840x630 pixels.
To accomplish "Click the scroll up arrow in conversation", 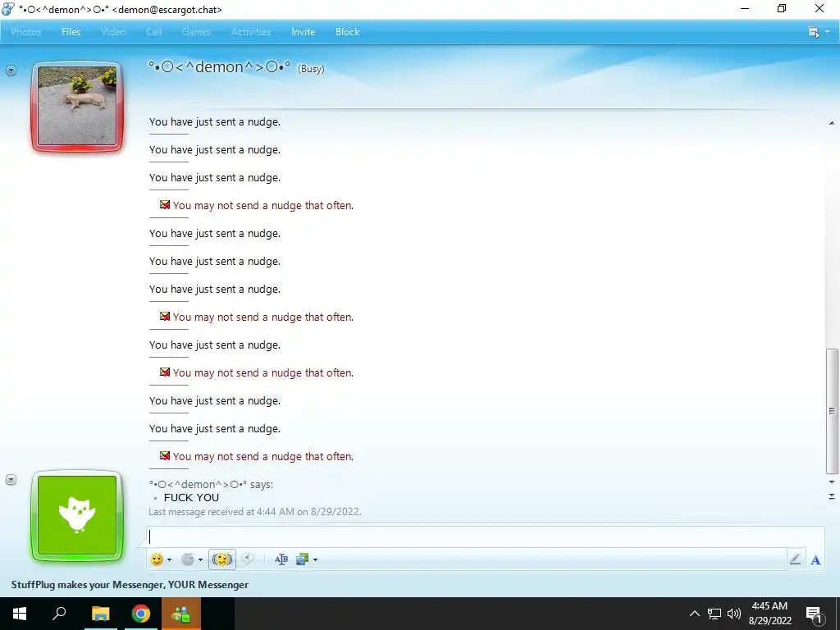I will tap(832, 123).
